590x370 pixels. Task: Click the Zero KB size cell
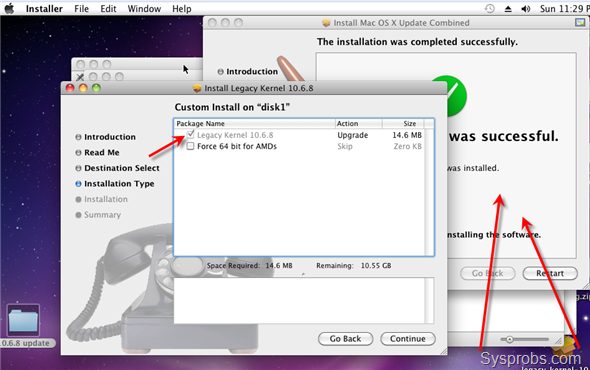(408, 146)
